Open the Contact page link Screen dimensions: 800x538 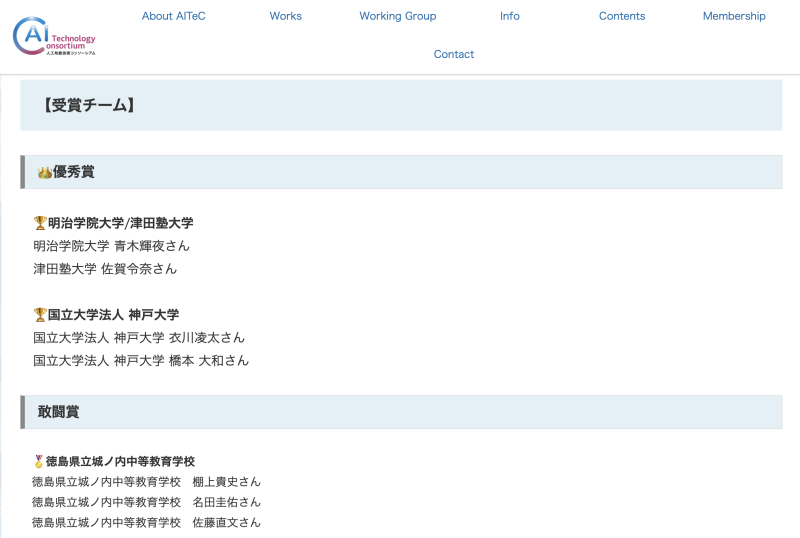453,54
